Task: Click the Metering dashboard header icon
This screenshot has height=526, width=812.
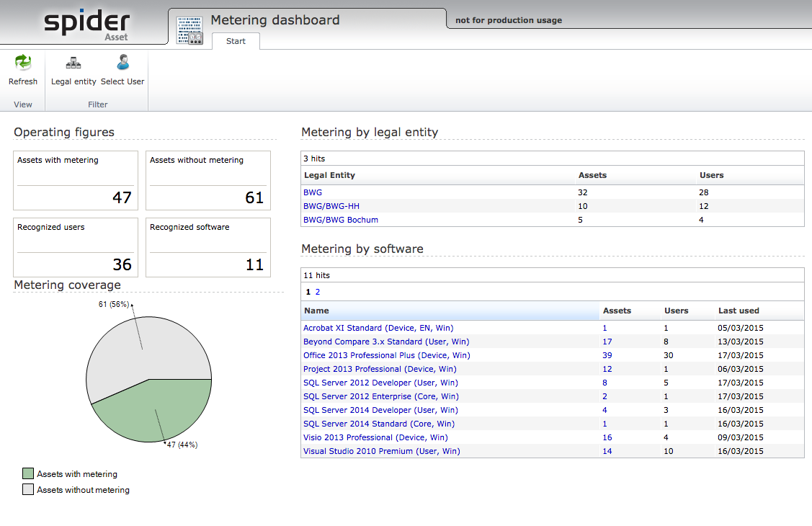Action: point(188,30)
